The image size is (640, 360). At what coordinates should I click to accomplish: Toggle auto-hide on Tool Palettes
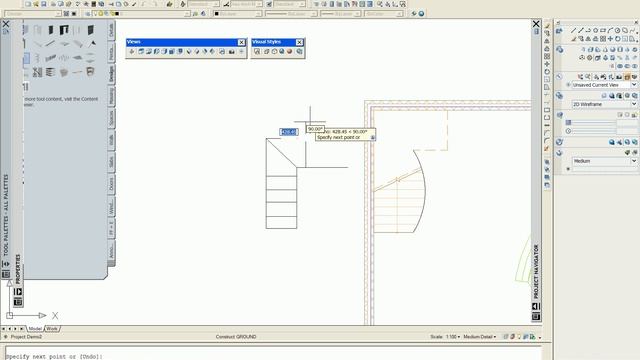point(6,264)
